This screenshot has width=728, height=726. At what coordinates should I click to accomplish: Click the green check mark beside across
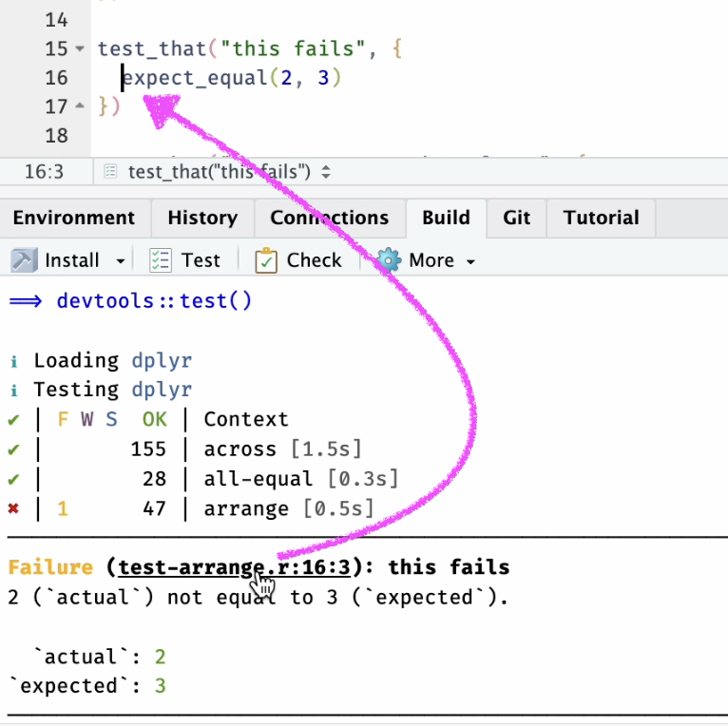[13, 449]
